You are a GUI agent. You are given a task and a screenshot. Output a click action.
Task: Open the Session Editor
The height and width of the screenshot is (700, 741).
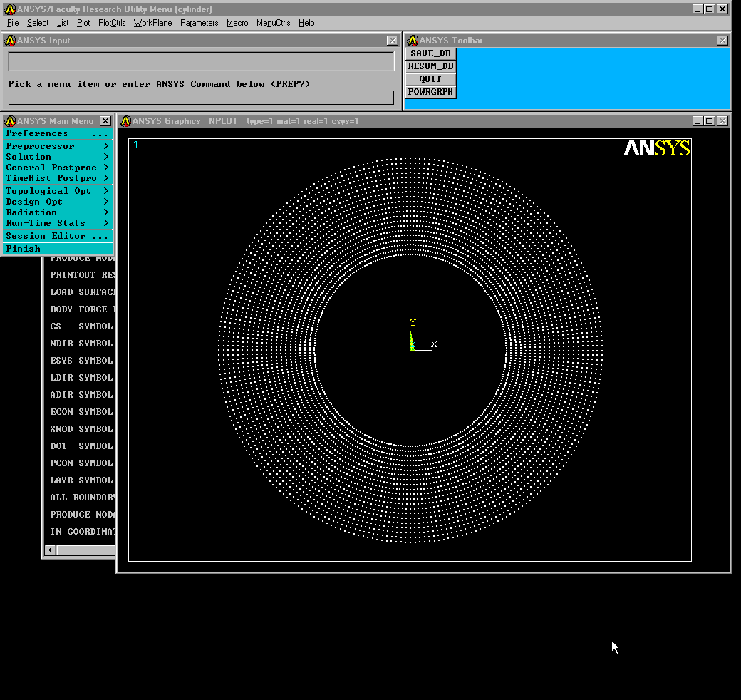tap(58, 236)
